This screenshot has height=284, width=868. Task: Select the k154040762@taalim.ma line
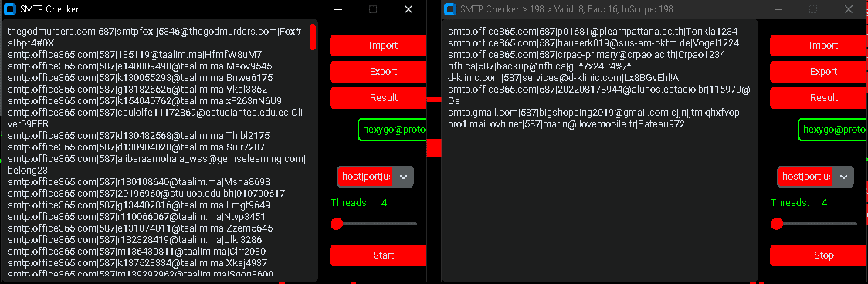click(x=144, y=101)
